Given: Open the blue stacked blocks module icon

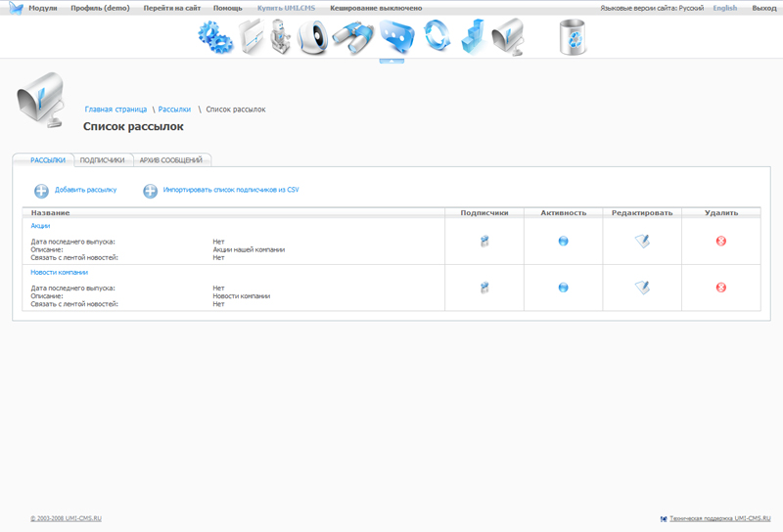Looking at the screenshot, I should tap(474, 37).
